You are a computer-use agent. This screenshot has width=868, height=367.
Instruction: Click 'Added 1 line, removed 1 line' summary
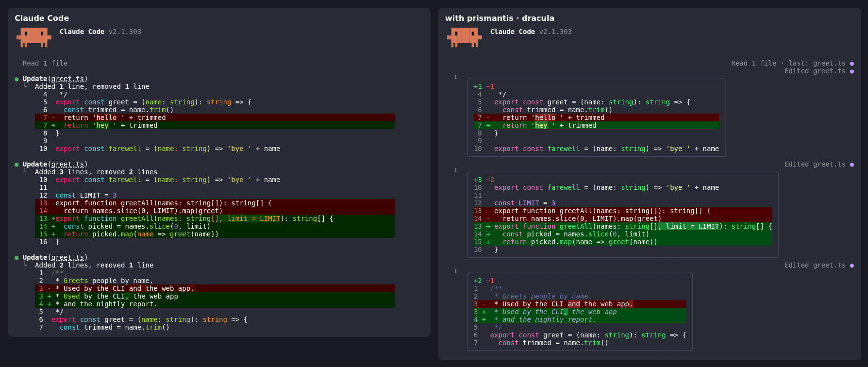92,86
